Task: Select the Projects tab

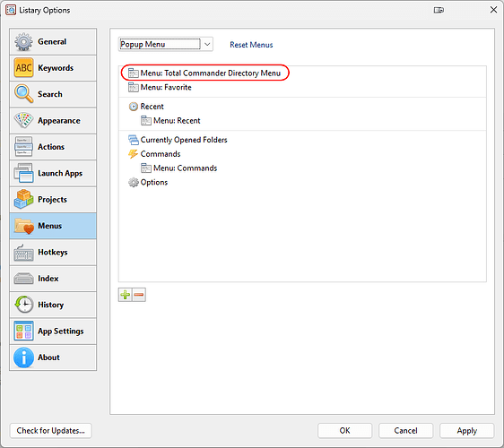Action: pos(53,200)
